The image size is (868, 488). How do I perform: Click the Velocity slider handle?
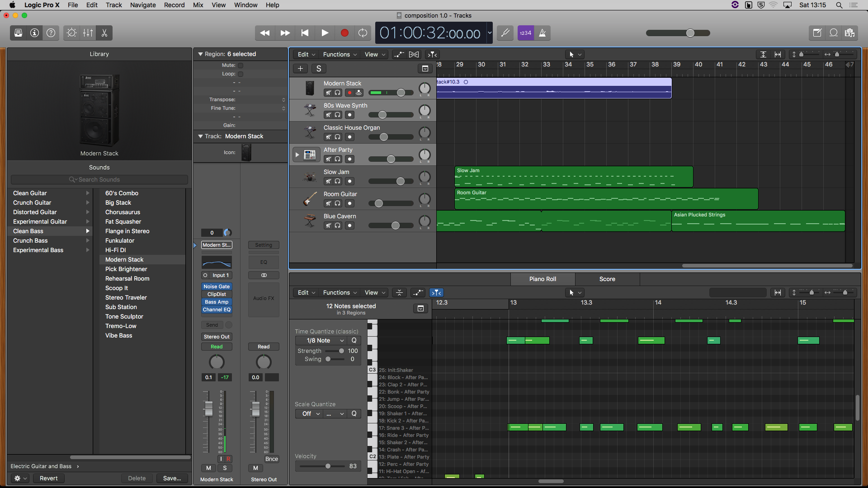[328, 466]
